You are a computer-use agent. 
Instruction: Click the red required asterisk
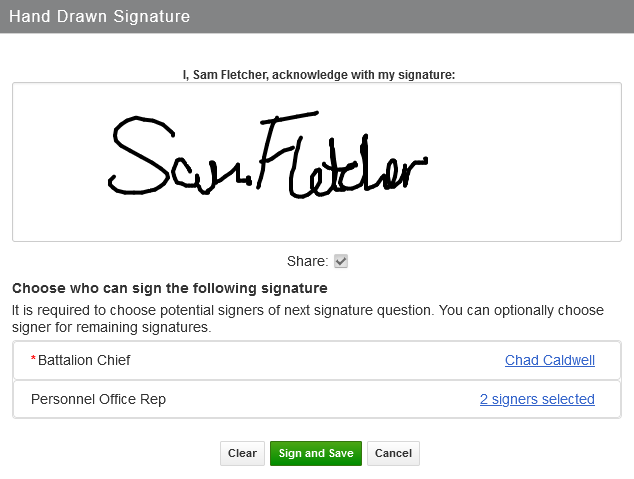(x=34, y=360)
